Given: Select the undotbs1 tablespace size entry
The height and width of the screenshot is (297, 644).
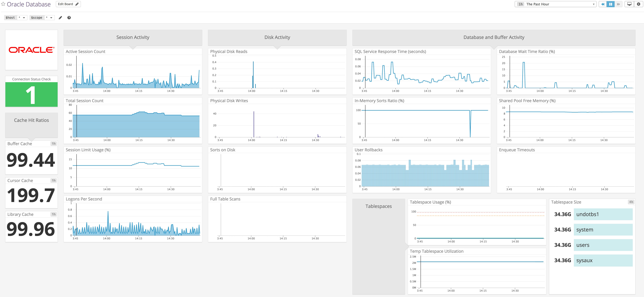Looking at the screenshot, I should [603, 214].
